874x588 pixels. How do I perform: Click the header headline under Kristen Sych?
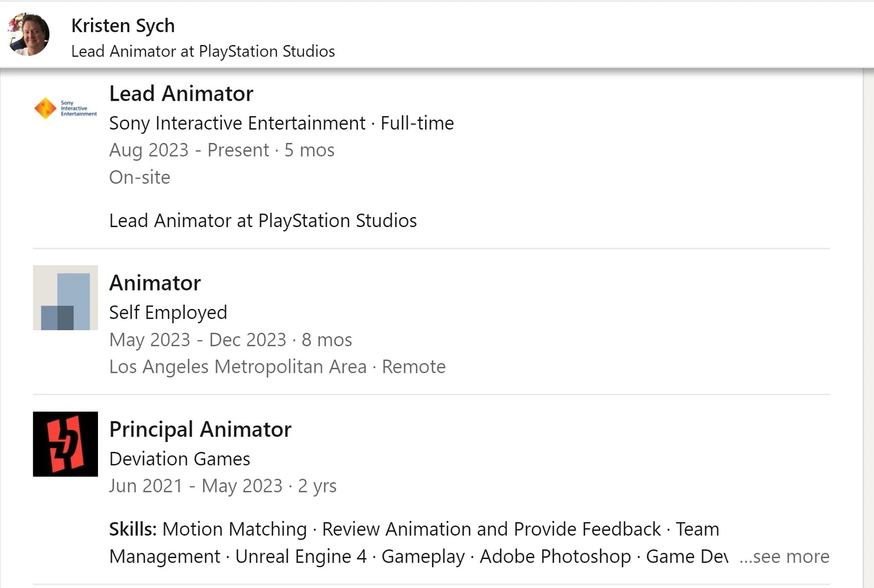pos(203,51)
